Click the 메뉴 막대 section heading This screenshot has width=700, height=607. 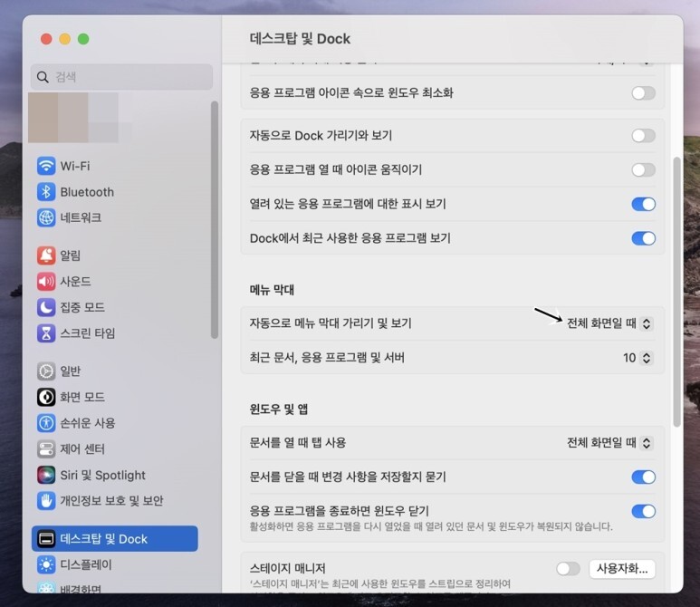272,290
